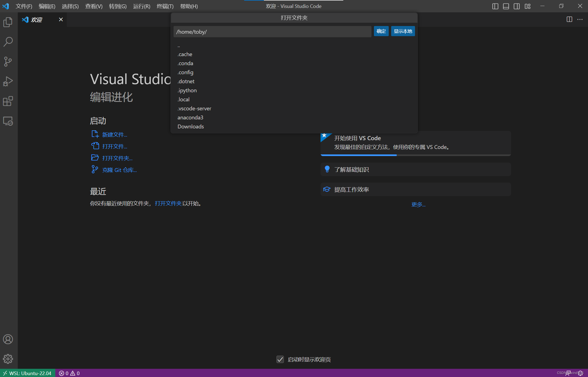Open the 编辑(E) menu
The image size is (588, 377).
click(47, 6)
